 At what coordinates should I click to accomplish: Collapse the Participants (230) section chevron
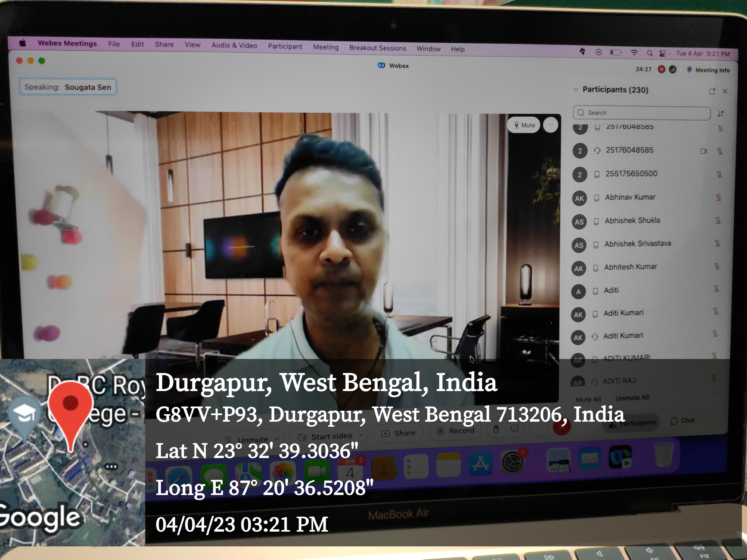576,89
